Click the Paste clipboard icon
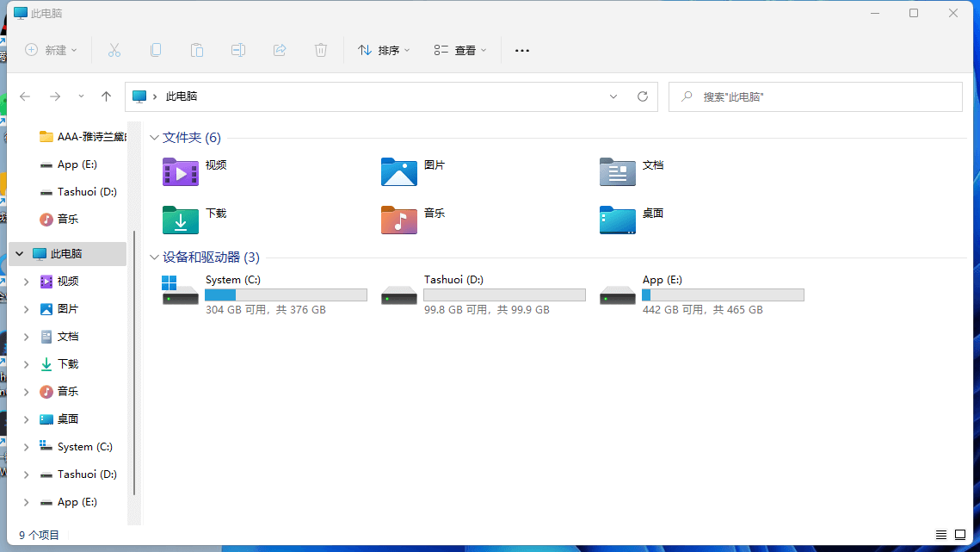 (x=197, y=50)
